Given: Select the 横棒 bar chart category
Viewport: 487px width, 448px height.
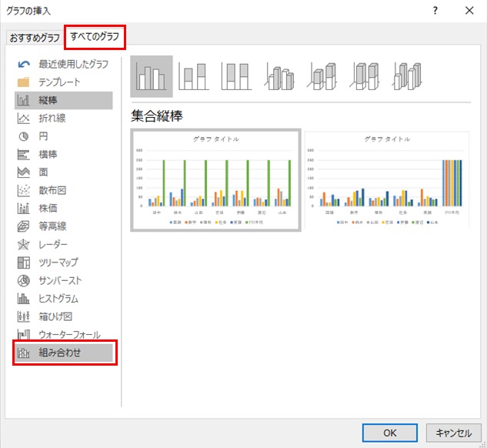Looking at the screenshot, I should pos(63,155).
